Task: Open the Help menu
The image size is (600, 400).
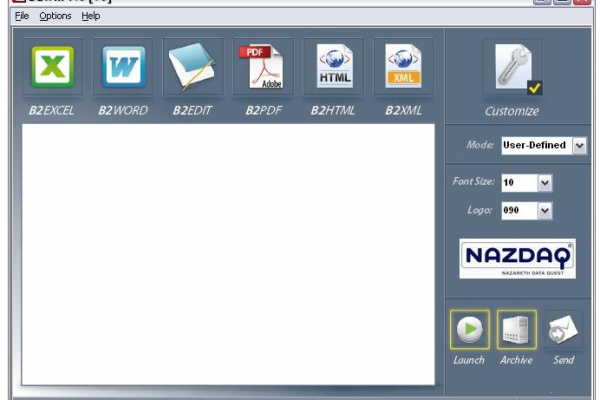Action: coord(91,16)
